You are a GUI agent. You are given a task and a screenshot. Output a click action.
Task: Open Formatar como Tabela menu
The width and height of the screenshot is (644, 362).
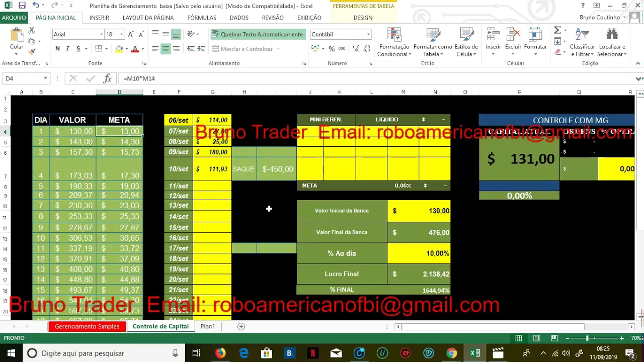point(433,43)
